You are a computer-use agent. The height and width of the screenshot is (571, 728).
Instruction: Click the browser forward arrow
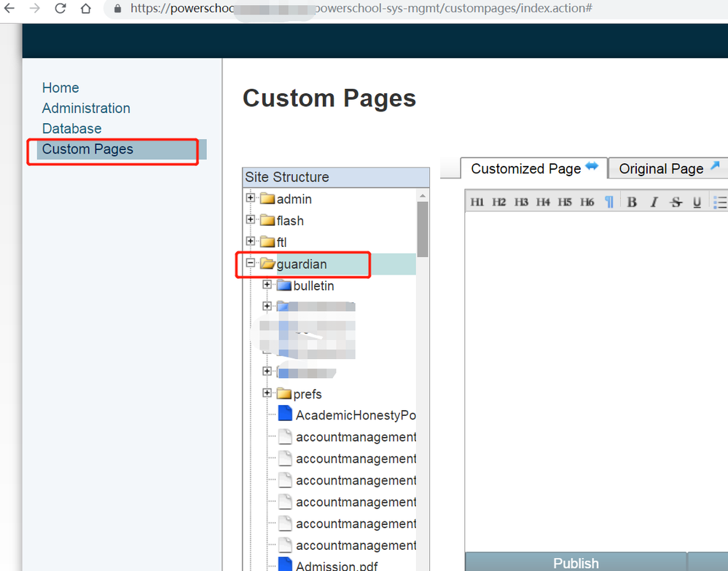35,8
